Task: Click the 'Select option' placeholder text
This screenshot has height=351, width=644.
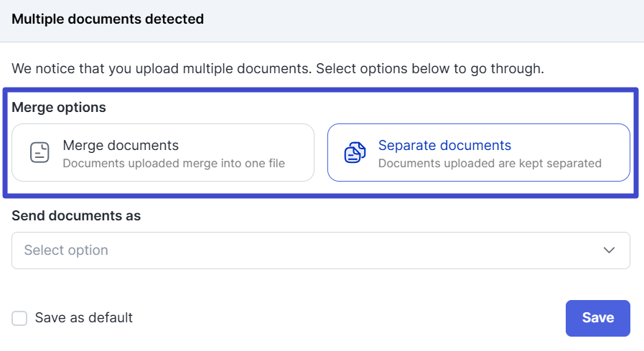Action: 66,251
